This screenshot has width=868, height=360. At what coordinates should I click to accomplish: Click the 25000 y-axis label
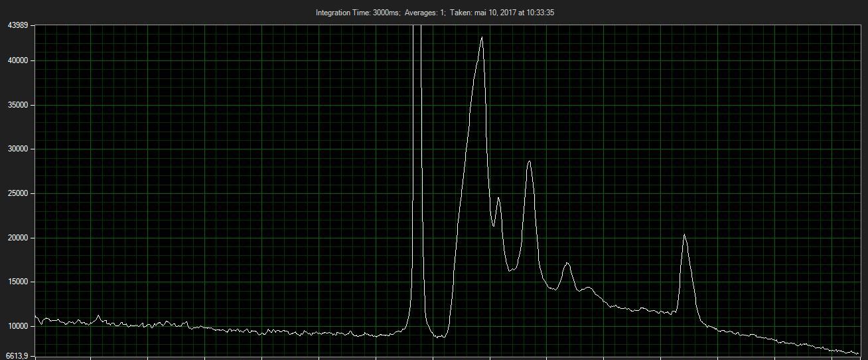pos(17,193)
